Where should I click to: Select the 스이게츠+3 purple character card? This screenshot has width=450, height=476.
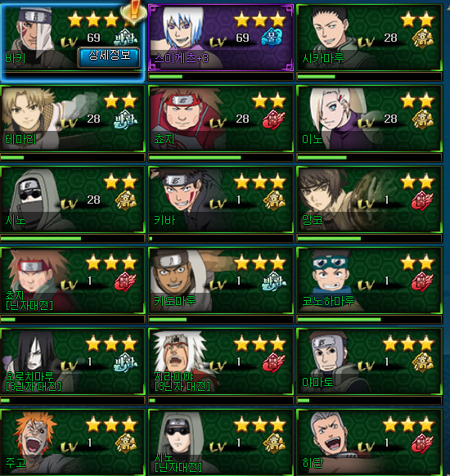click(x=221, y=38)
